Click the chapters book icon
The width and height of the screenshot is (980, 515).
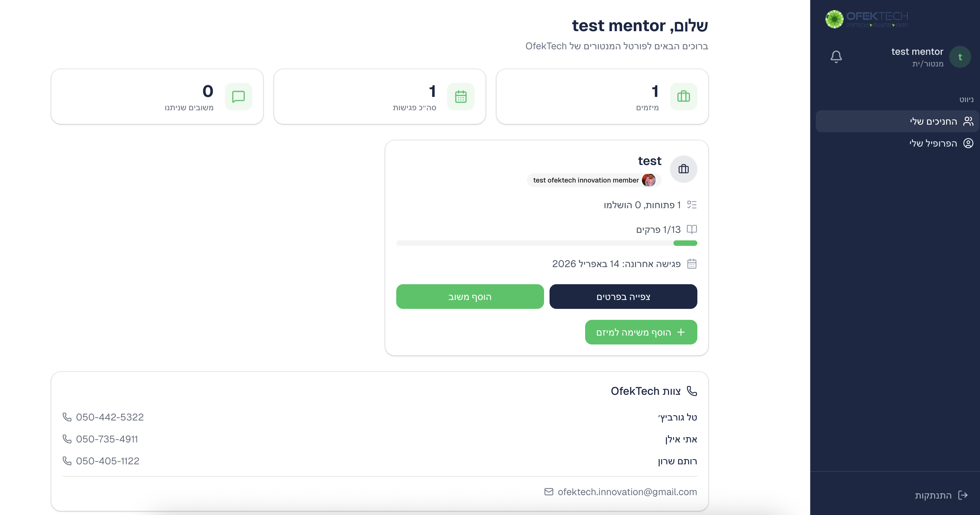692,229
